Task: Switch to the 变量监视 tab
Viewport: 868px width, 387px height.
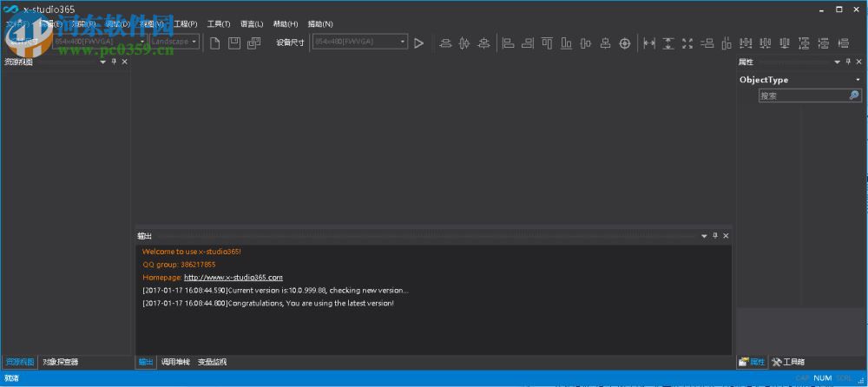Action: [x=212, y=362]
